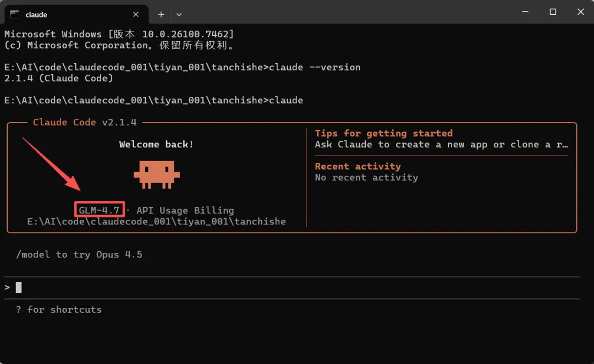The image size is (594, 364).
Task: Open a new terminal tab
Action: click(161, 14)
